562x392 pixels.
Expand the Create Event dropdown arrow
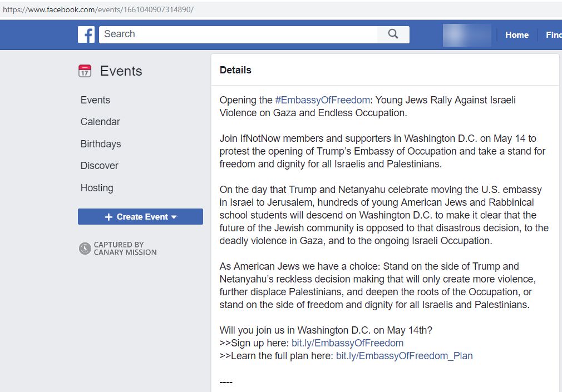point(174,217)
